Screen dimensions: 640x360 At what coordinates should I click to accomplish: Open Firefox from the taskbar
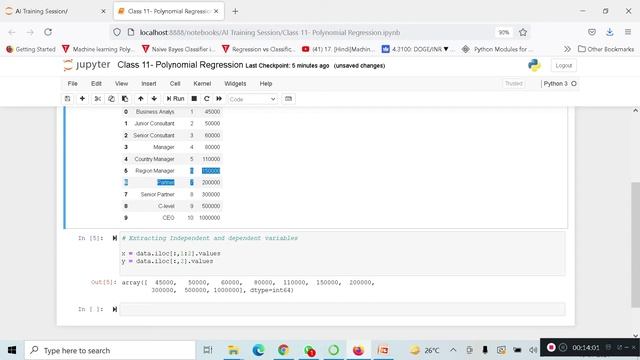coord(358,350)
